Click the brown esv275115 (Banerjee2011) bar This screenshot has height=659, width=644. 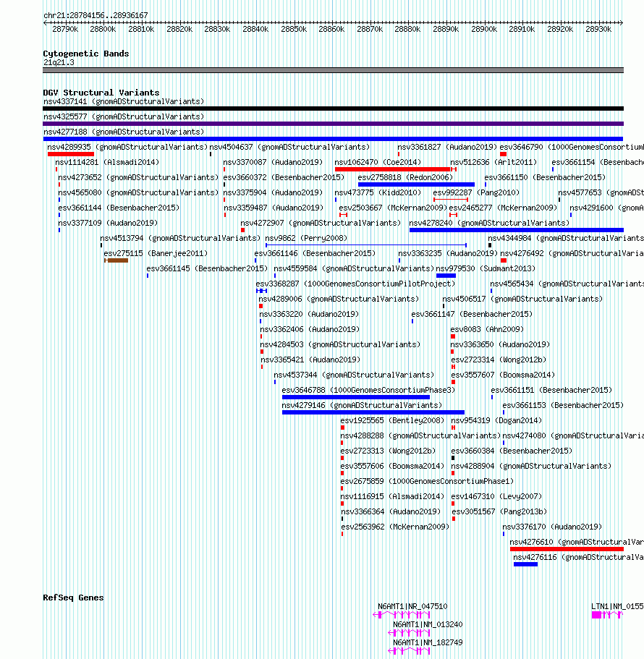click(116, 260)
